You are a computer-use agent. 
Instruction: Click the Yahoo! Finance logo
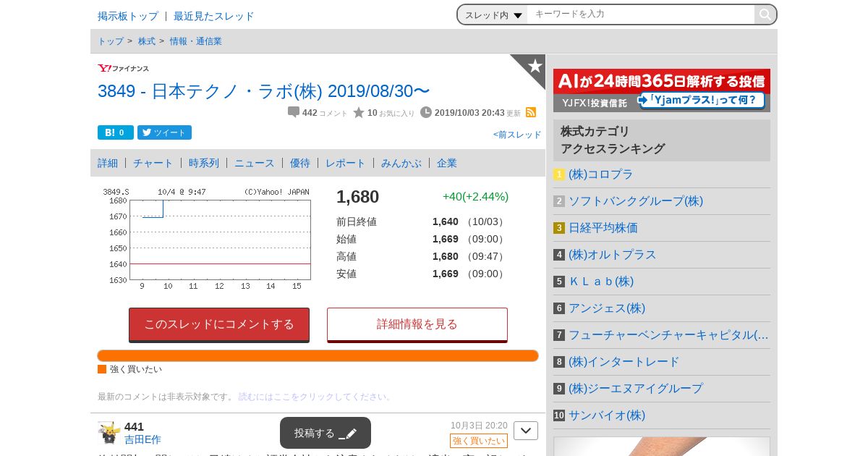[x=124, y=68]
